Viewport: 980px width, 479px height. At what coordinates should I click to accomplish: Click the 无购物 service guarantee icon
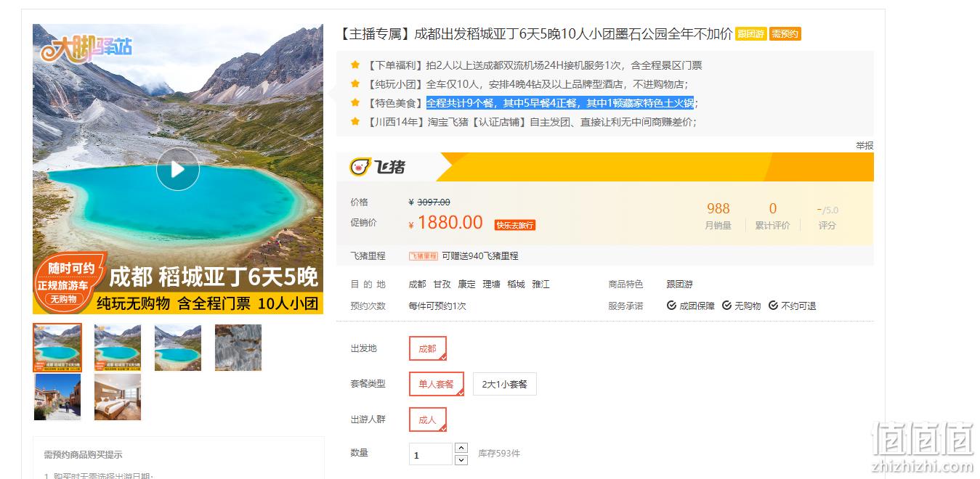(x=726, y=306)
